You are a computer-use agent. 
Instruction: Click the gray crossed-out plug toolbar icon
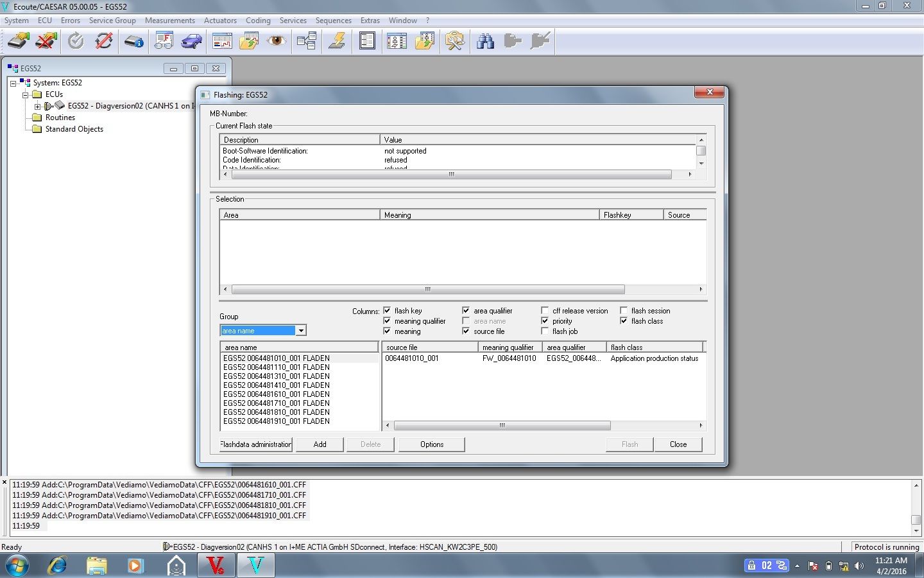pyautogui.click(x=540, y=42)
